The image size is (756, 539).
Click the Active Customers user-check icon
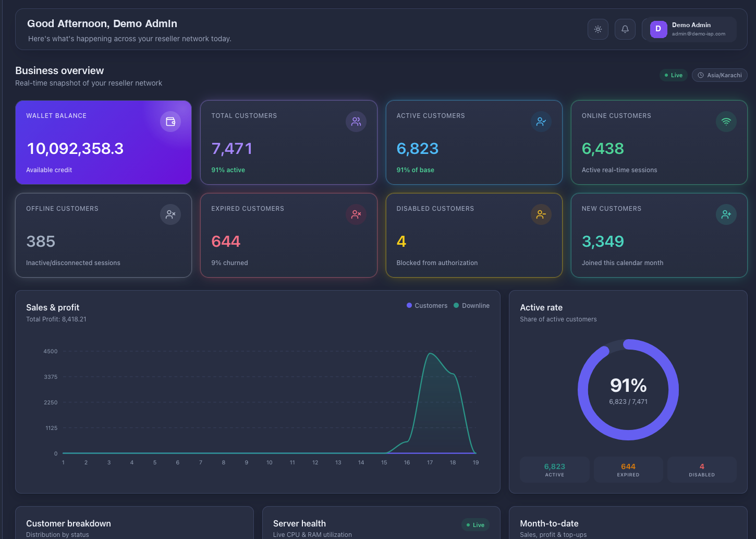tap(541, 122)
